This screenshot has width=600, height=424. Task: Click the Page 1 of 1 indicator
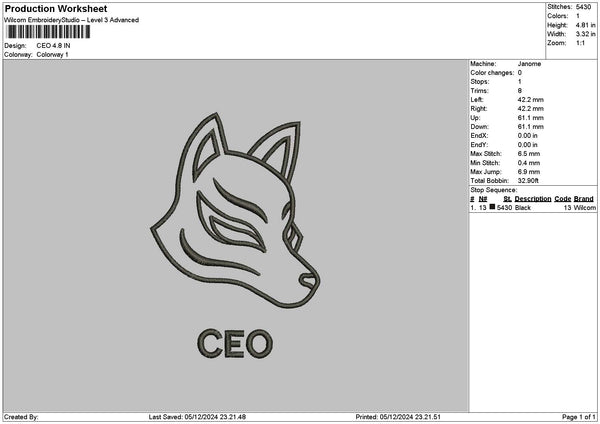coord(579,417)
